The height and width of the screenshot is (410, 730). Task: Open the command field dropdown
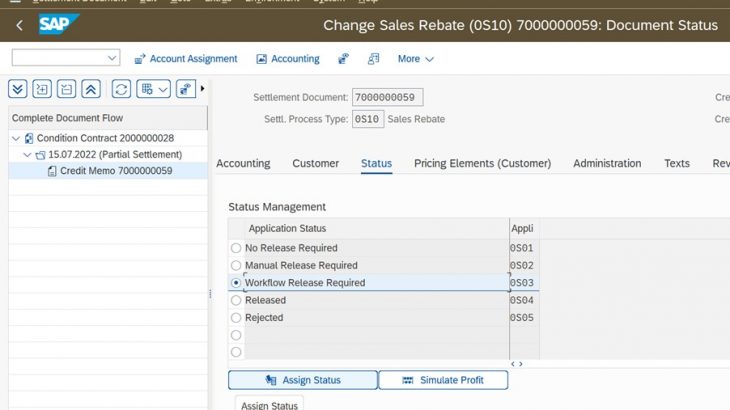(x=111, y=59)
